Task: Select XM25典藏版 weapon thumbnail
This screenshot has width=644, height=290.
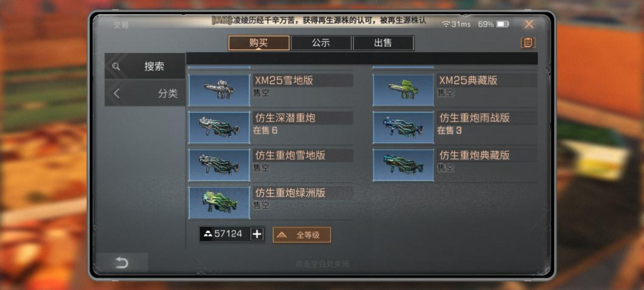Action: [x=403, y=90]
